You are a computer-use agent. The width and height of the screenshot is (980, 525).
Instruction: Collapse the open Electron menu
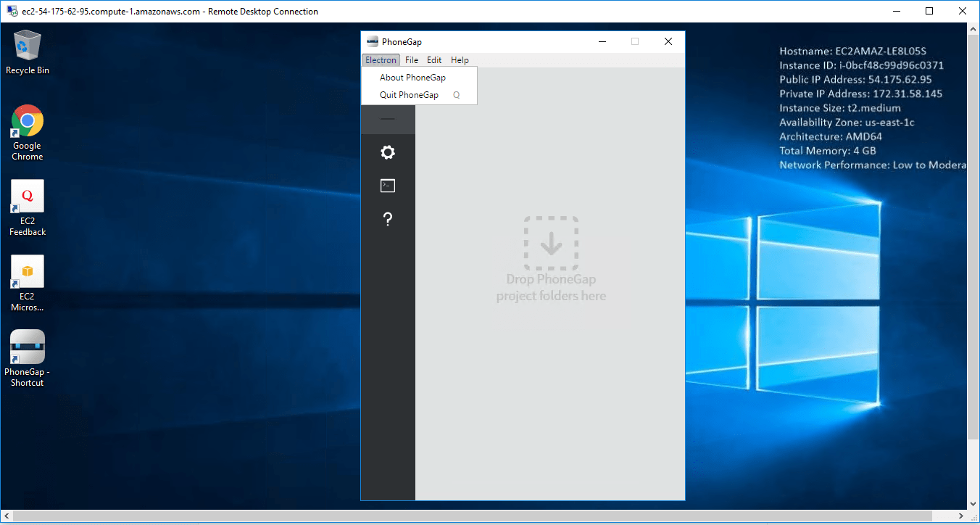pyautogui.click(x=381, y=60)
